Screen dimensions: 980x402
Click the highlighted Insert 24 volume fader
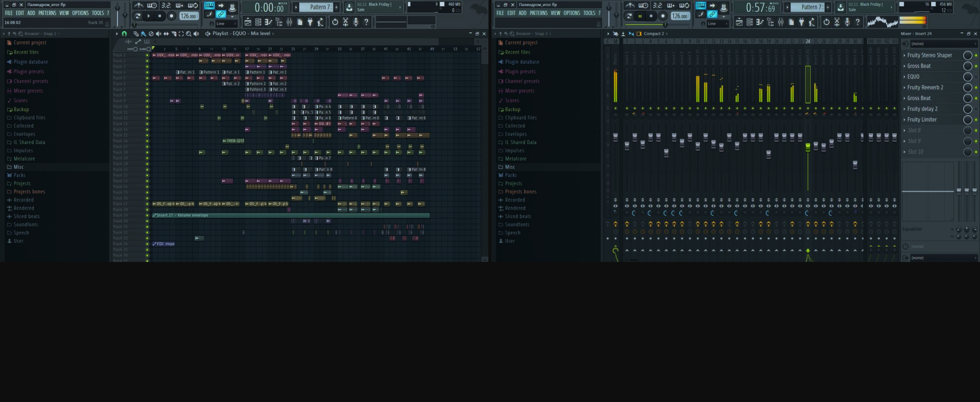(808, 147)
